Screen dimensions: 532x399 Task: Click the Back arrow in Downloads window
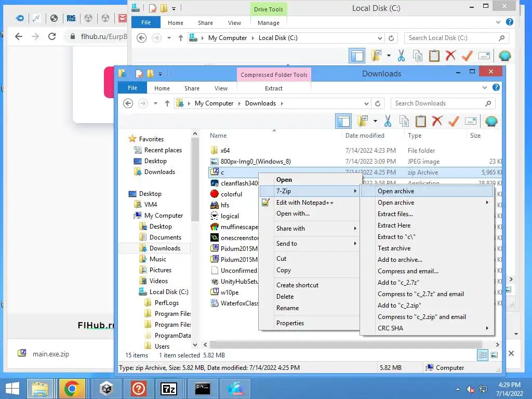tap(128, 103)
